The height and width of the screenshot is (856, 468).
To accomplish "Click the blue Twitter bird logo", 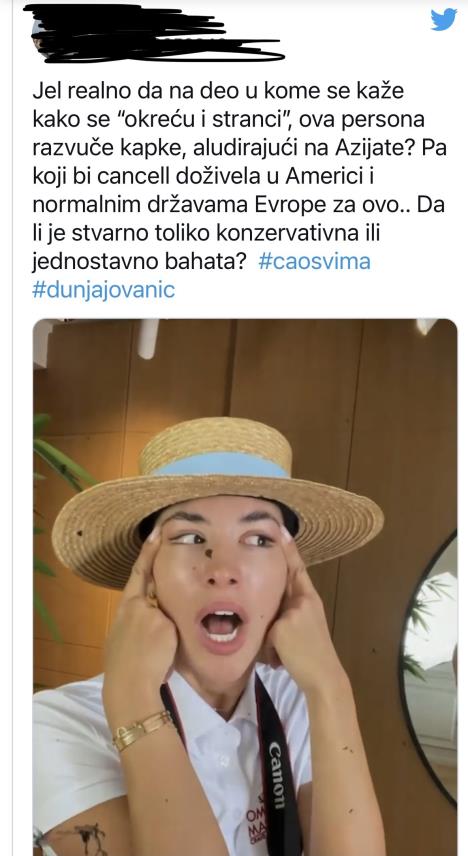I will pos(443,19).
